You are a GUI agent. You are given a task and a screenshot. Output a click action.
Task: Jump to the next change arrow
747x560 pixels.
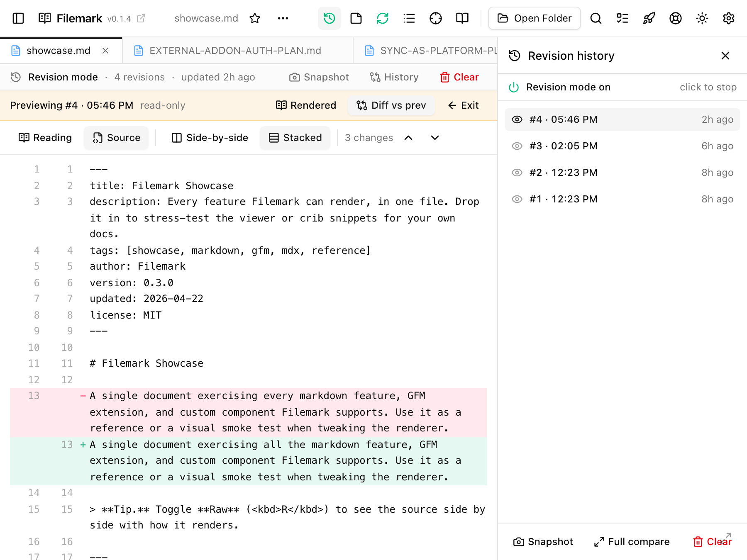(435, 138)
